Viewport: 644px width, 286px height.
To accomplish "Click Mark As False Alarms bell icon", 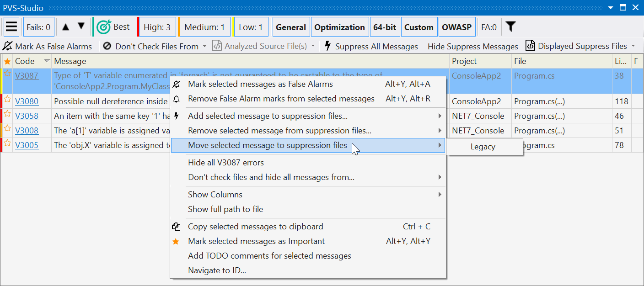I will 8,46.
